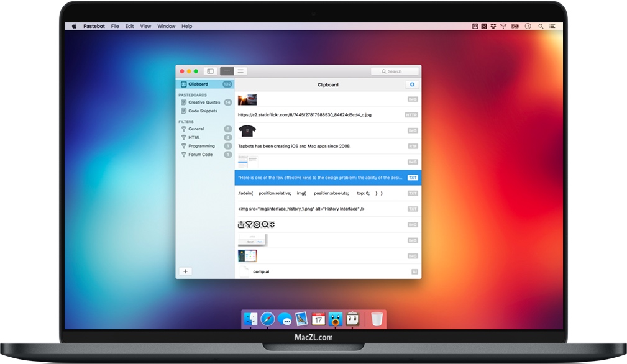Select the colorful app screenshot clipping

(328, 256)
